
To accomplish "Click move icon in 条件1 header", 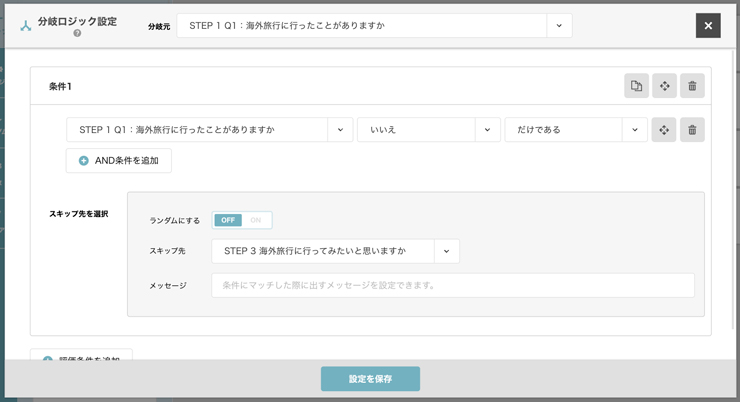I will pos(664,86).
